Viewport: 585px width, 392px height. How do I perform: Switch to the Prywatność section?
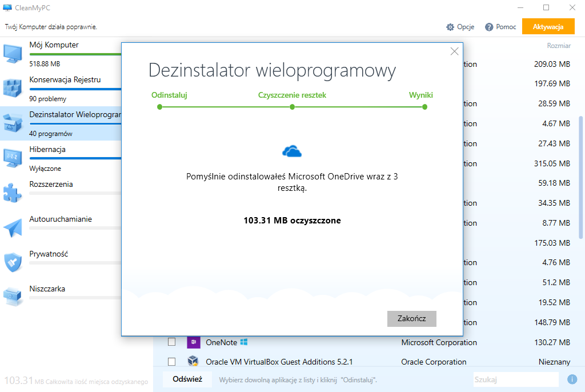pos(61,262)
